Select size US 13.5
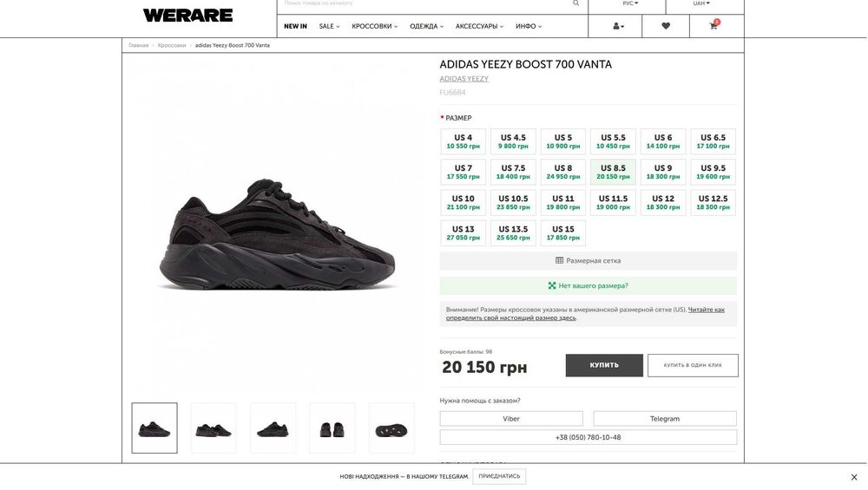This screenshot has width=868, height=490. coord(513,232)
